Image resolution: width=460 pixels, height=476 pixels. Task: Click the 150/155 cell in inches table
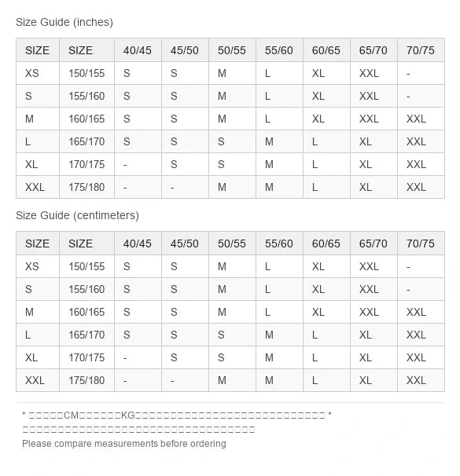(x=87, y=73)
